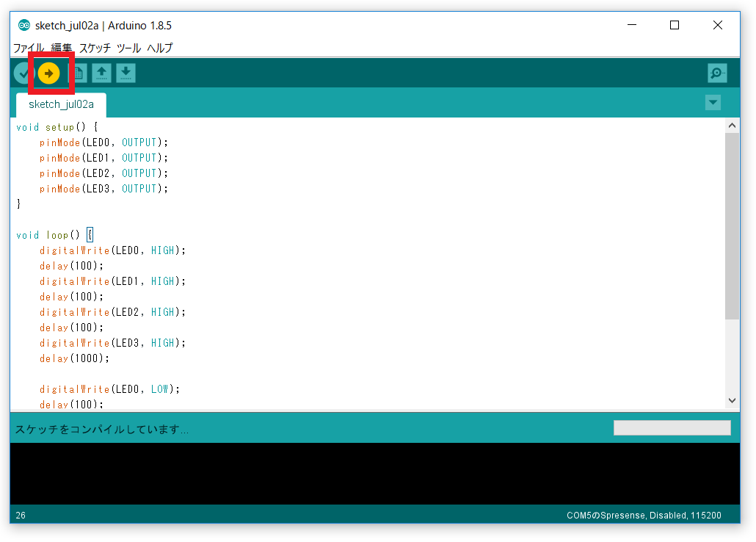This screenshot has height=542, width=756.
Task: Open the スケッチ menu
Action: [93, 48]
